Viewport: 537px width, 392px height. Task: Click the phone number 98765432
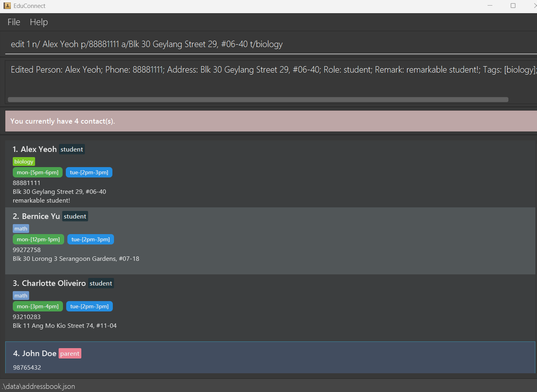pos(27,368)
